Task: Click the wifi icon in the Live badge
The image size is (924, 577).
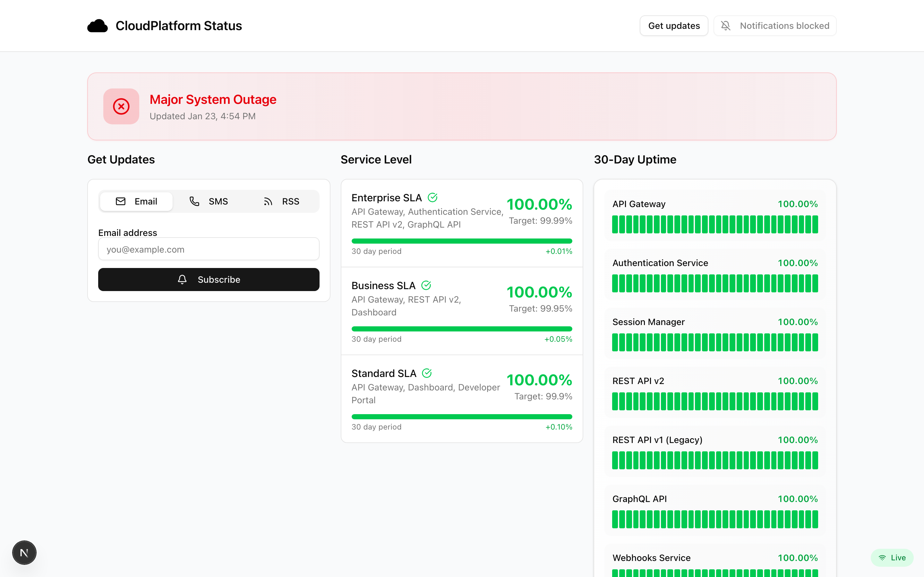Action: 882,557
